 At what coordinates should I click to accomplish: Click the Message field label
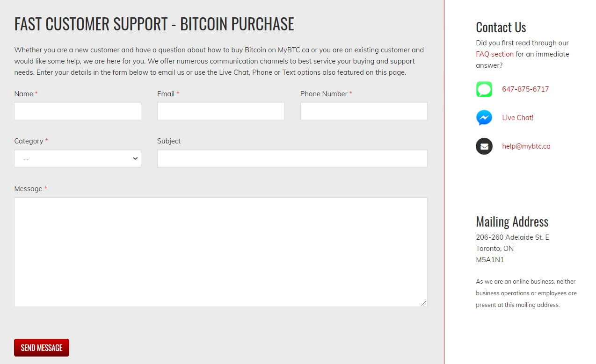click(x=29, y=189)
